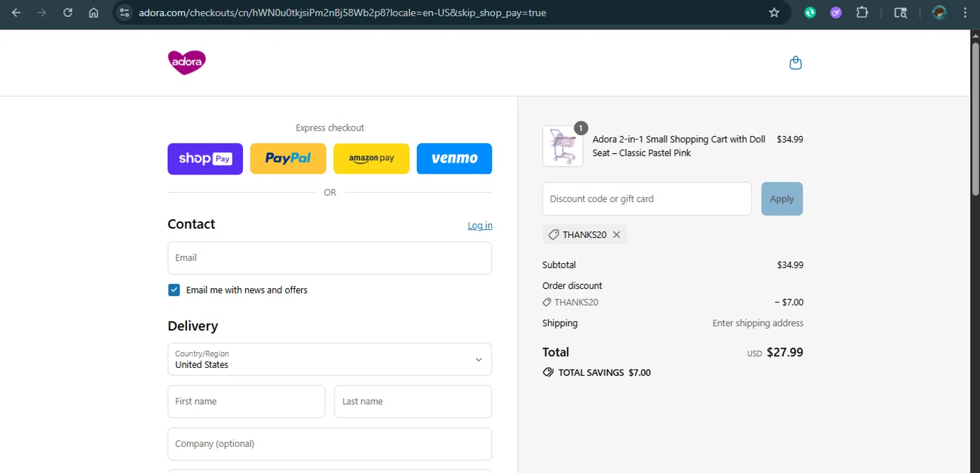Open the Chrome three-dot menu

click(x=966, y=12)
